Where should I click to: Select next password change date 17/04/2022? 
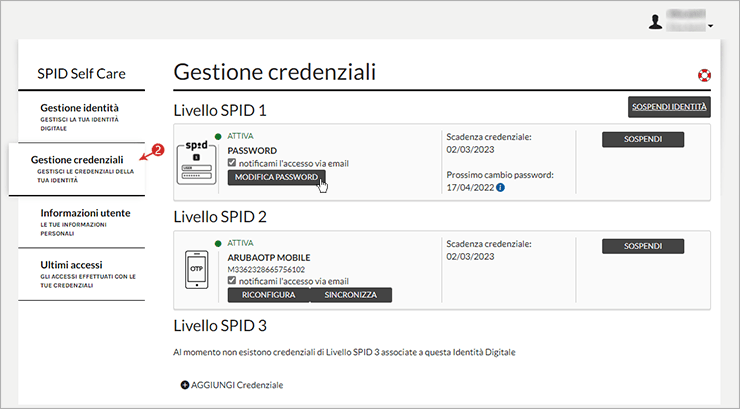[470, 187]
